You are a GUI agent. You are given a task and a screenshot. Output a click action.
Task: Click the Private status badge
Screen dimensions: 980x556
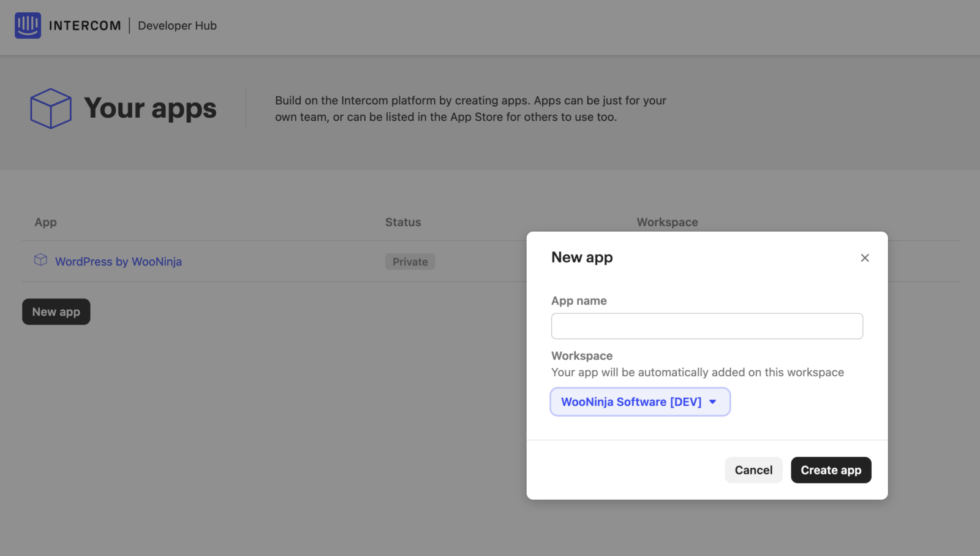(x=410, y=262)
